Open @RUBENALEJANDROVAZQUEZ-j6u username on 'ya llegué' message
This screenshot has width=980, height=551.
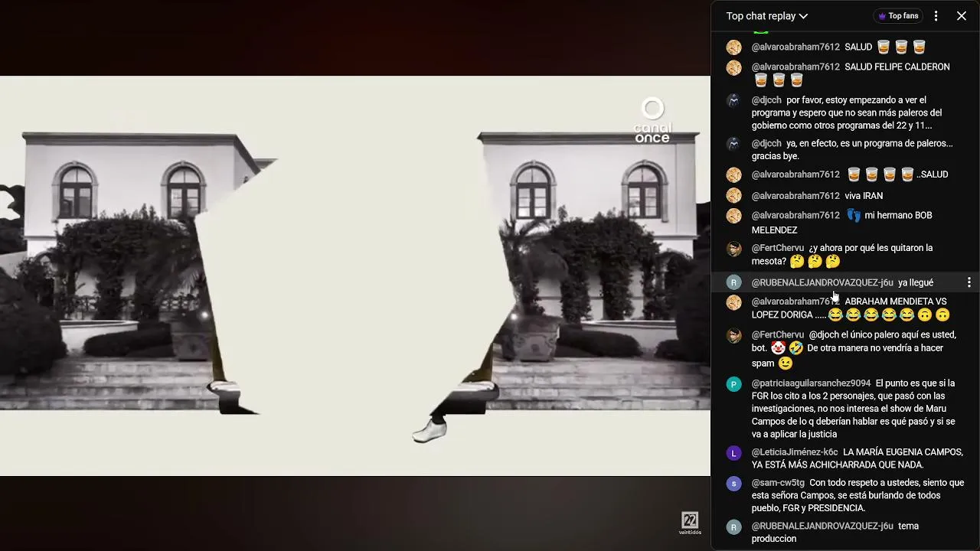[x=822, y=282]
